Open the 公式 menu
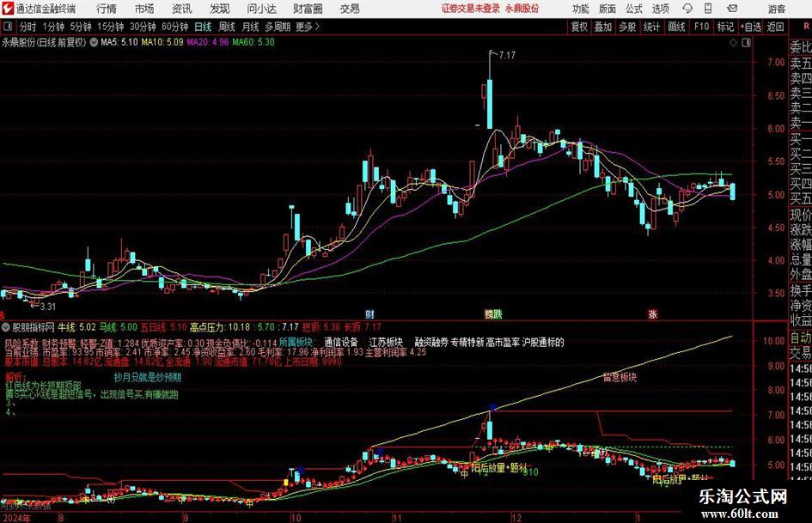 tap(634, 9)
